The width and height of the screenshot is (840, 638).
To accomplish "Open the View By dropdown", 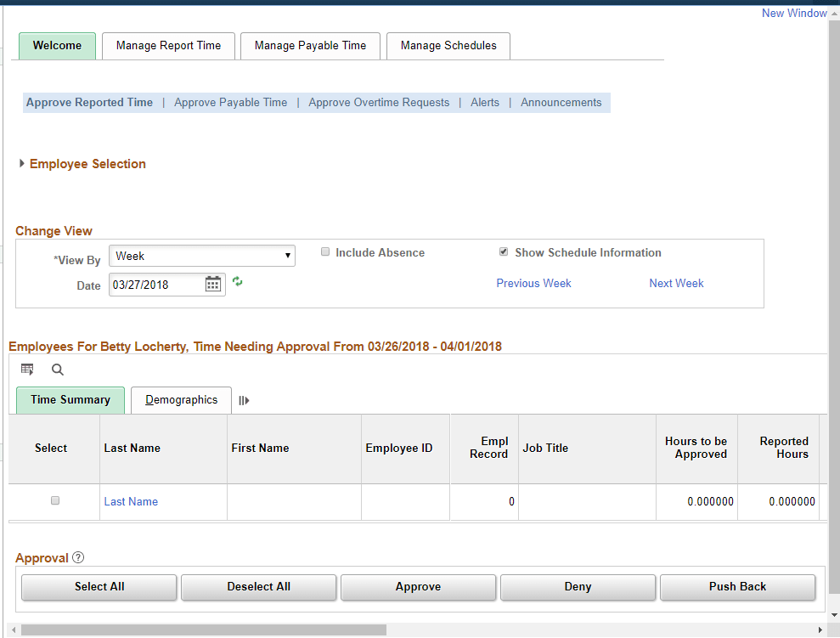I will pos(287,255).
